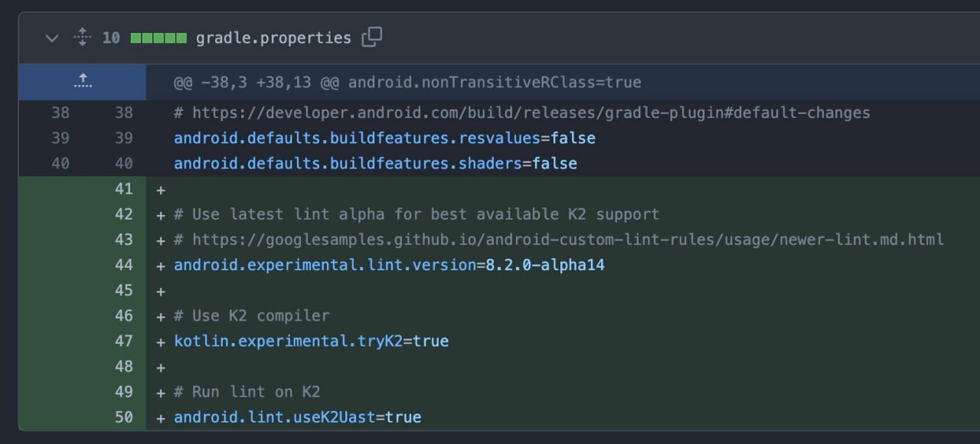Select new line number 47
Screen dimensions: 980x444
point(123,341)
